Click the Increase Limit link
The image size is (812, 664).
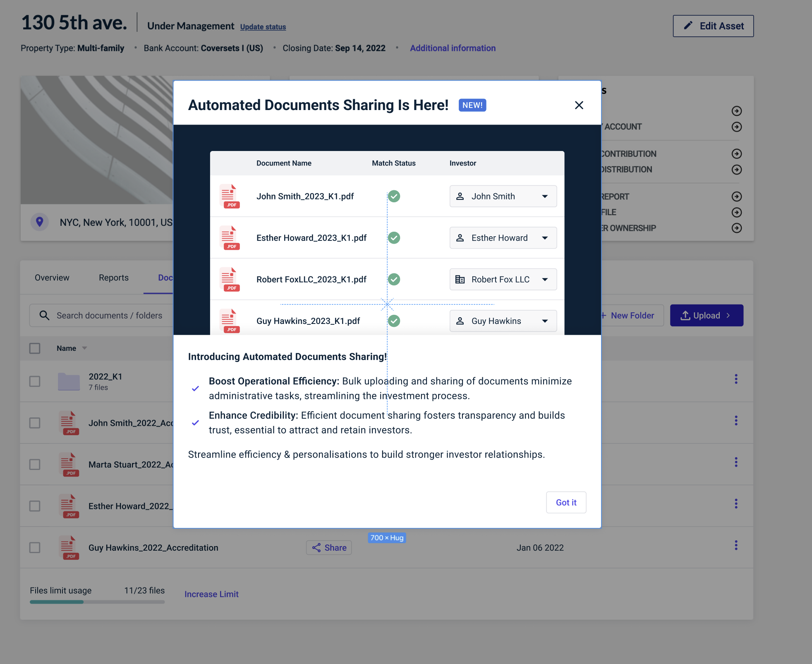coord(211,594)
